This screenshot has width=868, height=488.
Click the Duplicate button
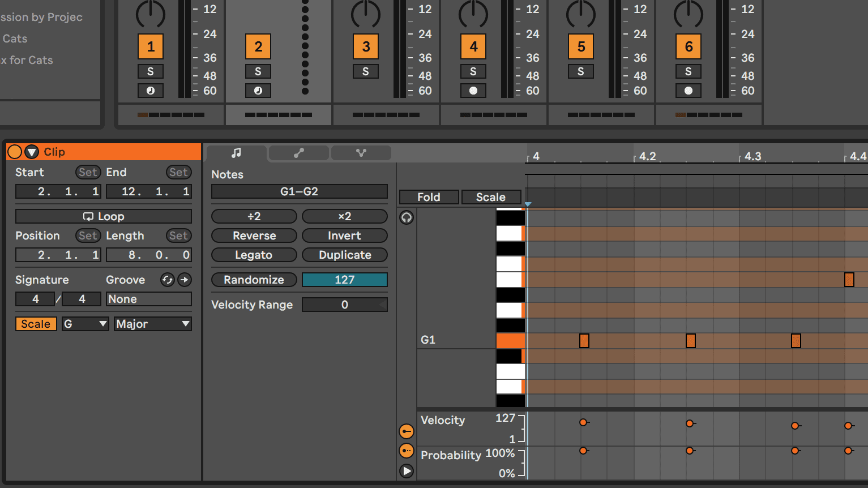[x=345, y=255]
